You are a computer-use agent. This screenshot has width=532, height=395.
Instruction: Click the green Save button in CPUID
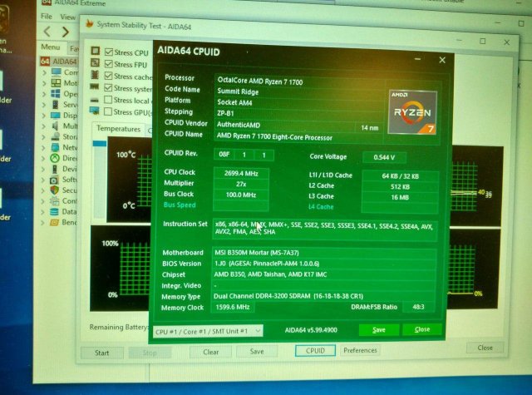click(378, 330)
